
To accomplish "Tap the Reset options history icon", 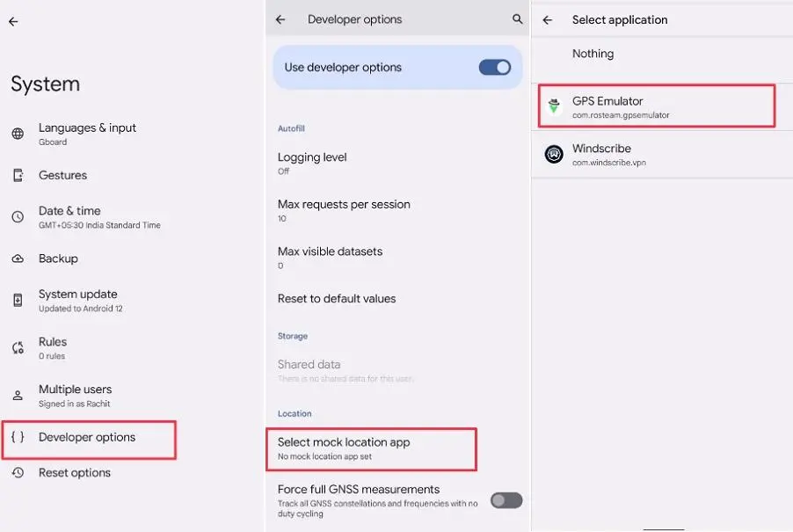I will point(18,472).
